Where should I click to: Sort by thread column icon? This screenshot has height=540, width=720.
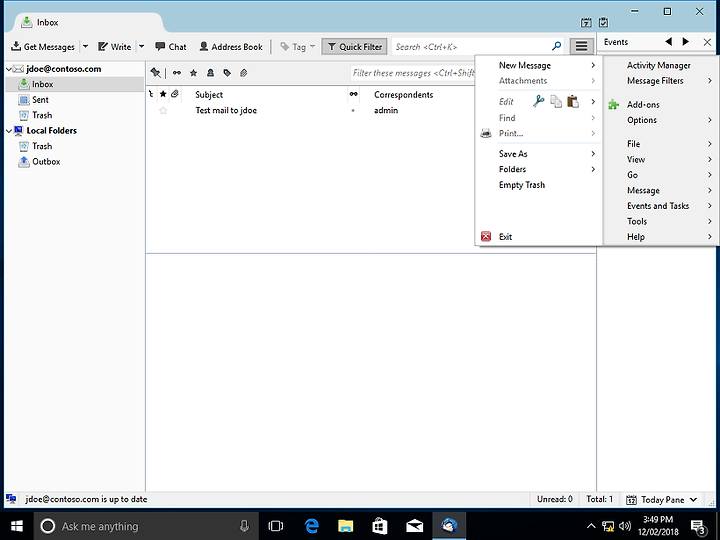click(x=151, y=94)
